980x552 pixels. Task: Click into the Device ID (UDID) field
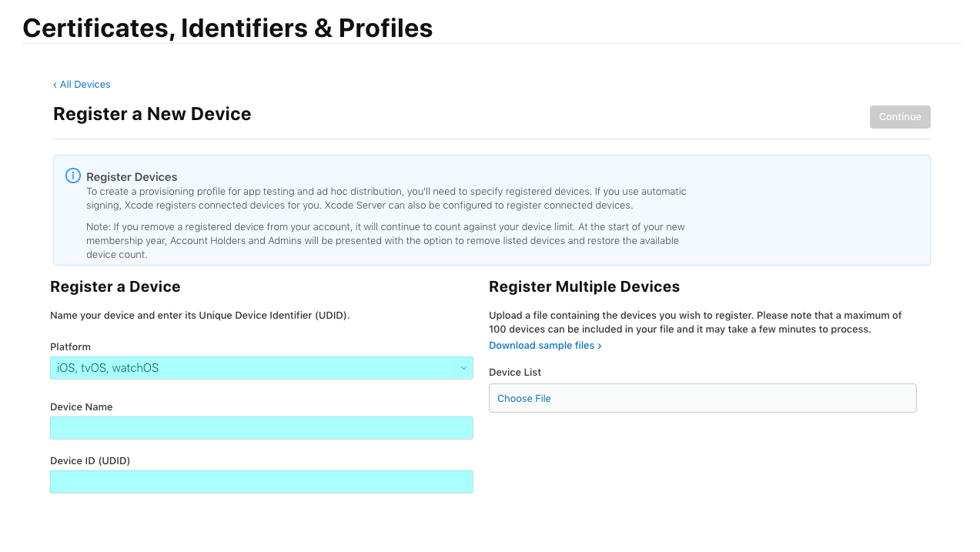click(261, 482)
